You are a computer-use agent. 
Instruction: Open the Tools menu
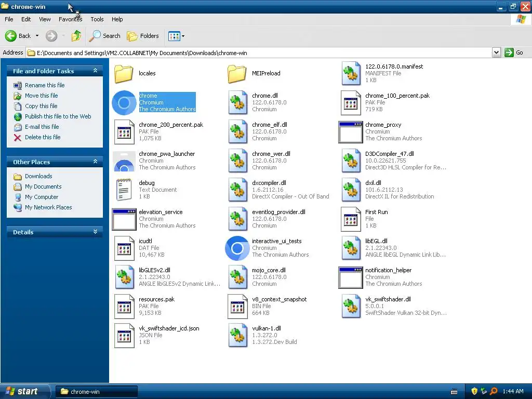97,19
